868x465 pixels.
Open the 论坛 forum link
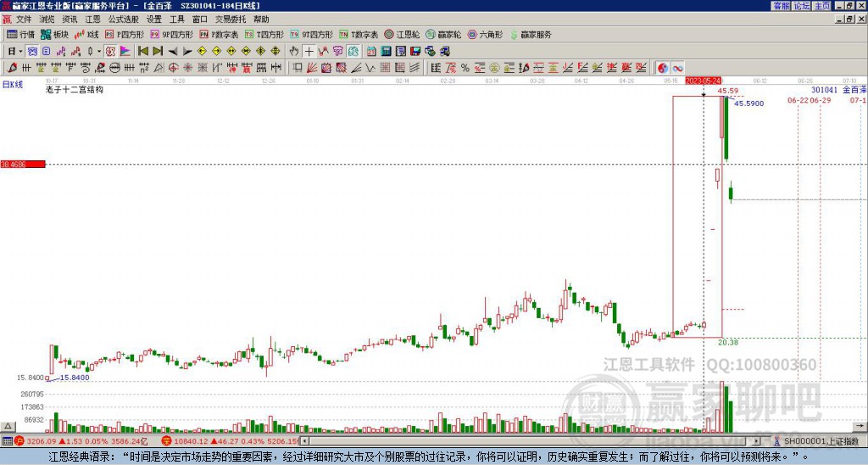(x=802, y=6)
